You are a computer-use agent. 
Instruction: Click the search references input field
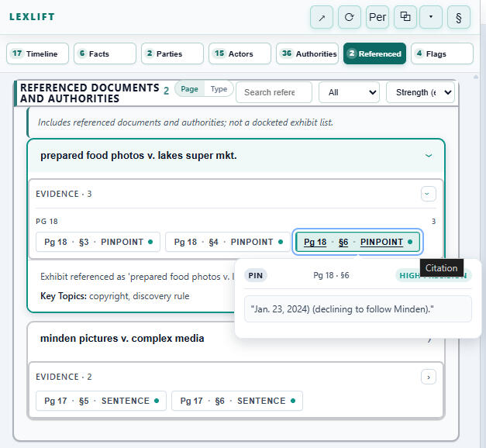[x=274, y=92]
